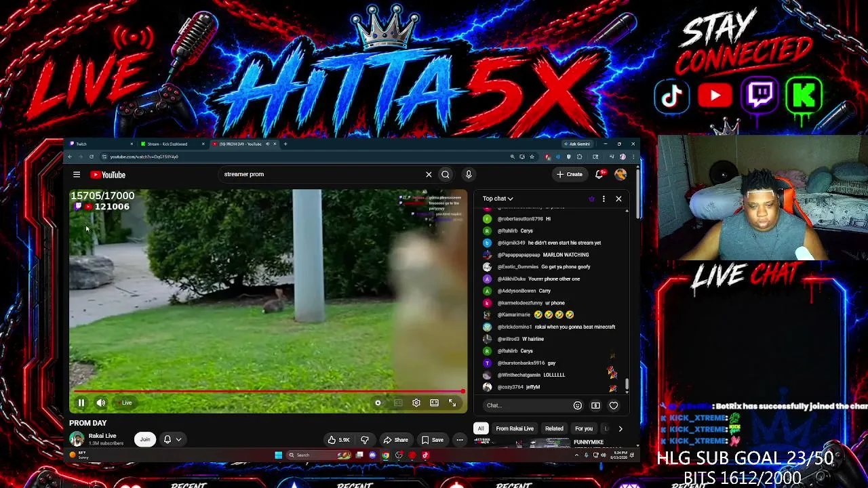Go back in the browser

[x=70, y=157]
